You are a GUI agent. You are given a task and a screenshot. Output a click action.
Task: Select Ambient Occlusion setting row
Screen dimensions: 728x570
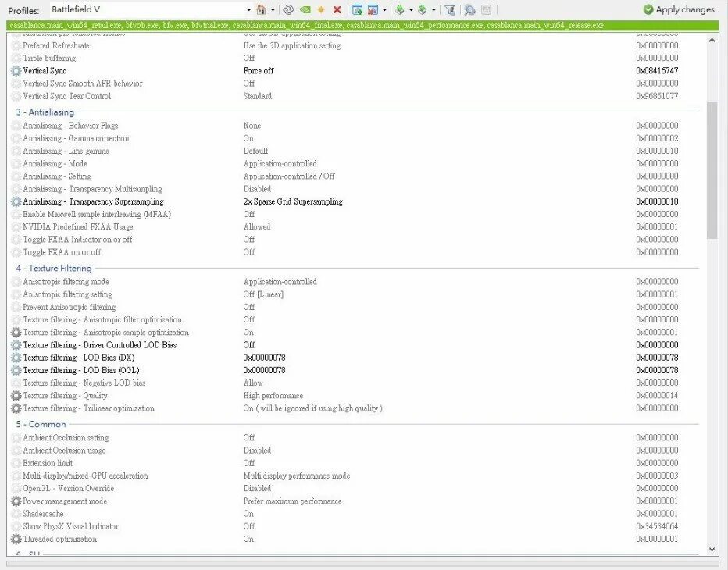click(x=355, y=438)
